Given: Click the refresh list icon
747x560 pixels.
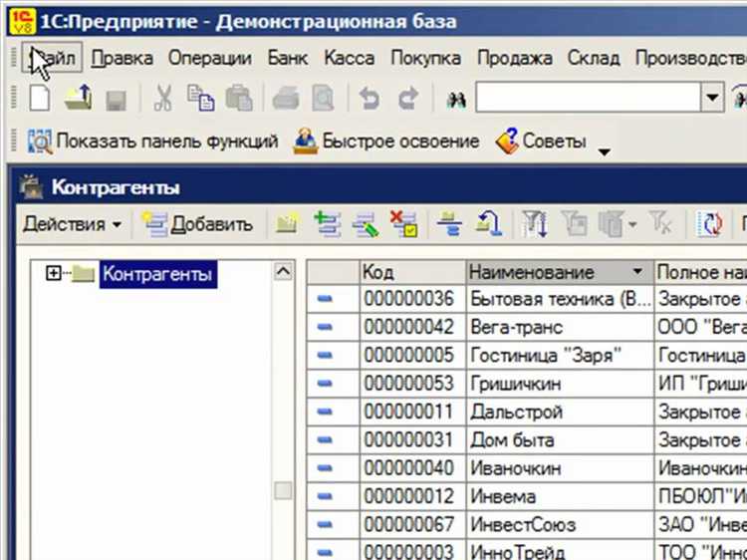Looking at the screenshot, I should [709, 224].
